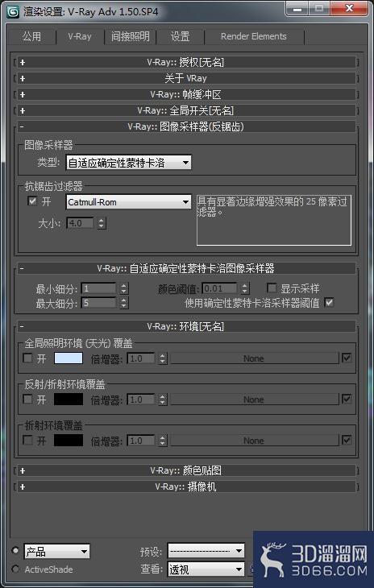Click the 最大细分 value field
Viewport: 374px width, 588px height.
click(x=99, y=303)
